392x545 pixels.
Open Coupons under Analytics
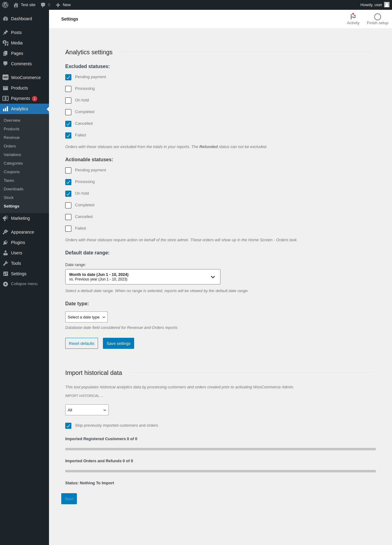12,172
